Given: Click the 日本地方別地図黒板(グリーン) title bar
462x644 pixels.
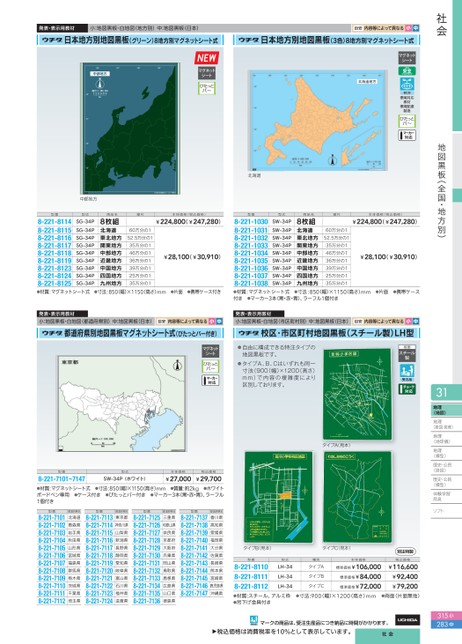Looking at the screenshot, I should pos(131,40).
